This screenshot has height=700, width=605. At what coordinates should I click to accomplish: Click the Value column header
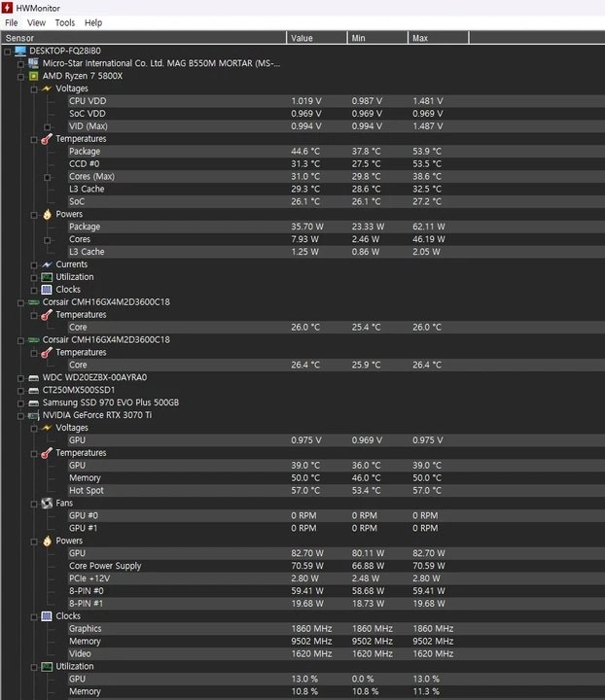[x=316, y=38]
